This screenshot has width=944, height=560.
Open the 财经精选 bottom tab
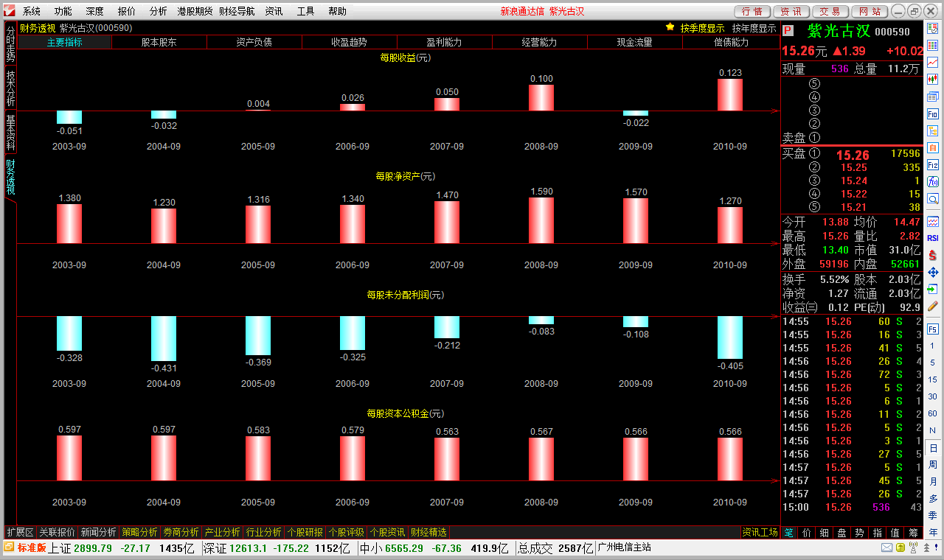pos(428,532)
